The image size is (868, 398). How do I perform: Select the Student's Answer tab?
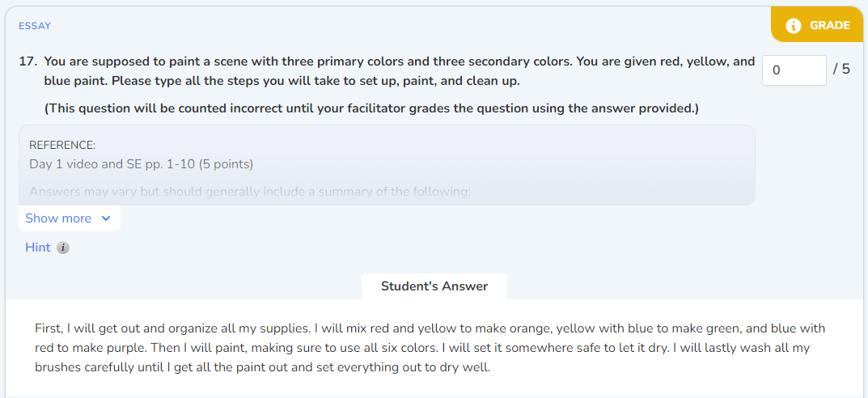(x=434, y=286)
